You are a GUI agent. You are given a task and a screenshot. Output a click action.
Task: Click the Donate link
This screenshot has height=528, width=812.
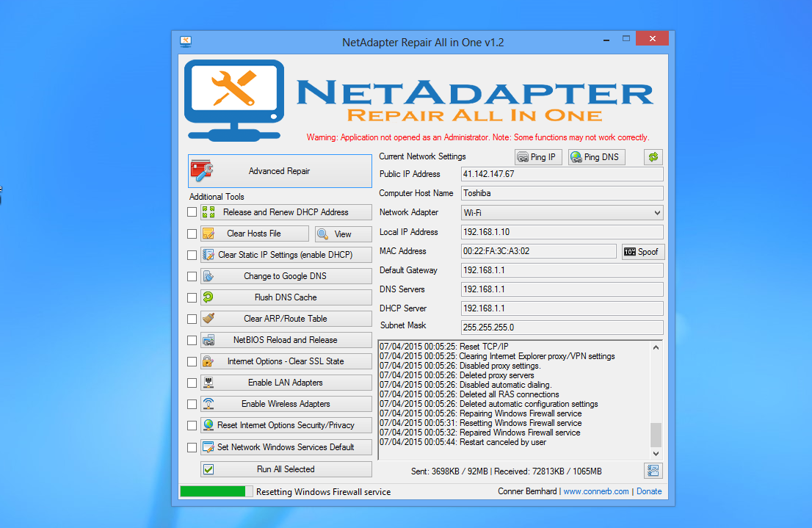649,491
